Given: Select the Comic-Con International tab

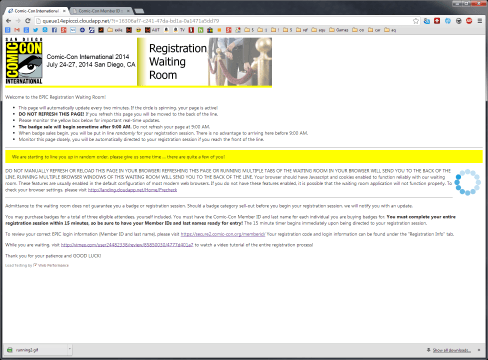Looking at the screenshot, I should click(x=36, y=11).
